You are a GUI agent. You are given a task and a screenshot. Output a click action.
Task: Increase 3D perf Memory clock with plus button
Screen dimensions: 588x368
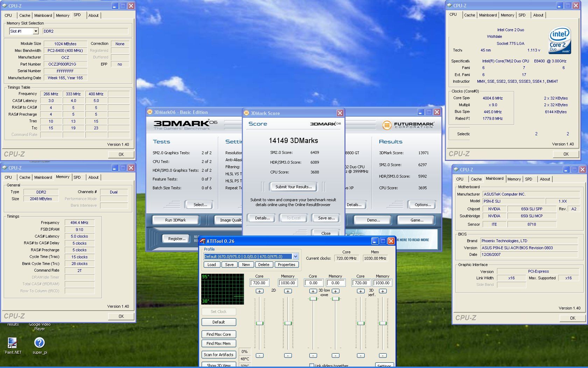pyautogui.click(x=383, y=291)
